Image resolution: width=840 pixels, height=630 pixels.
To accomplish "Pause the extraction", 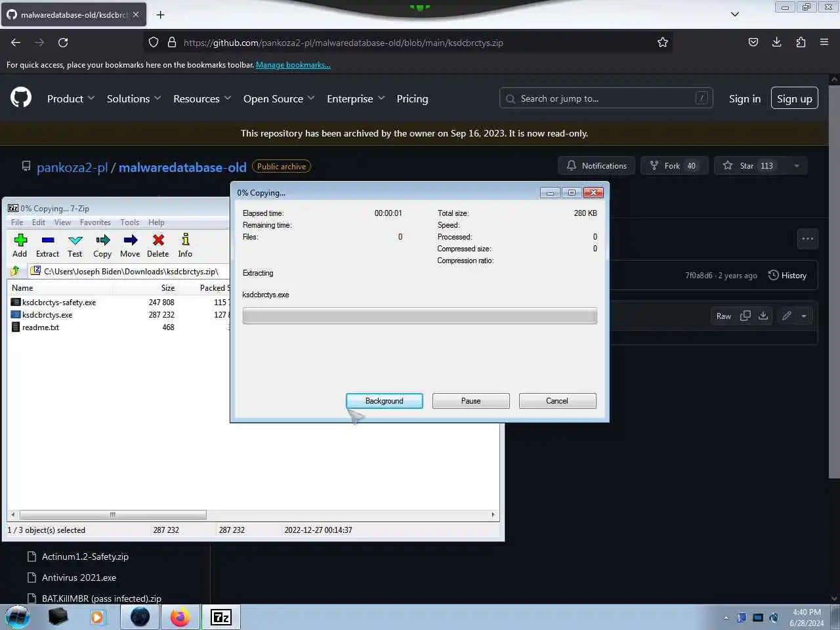I will coord(471,401).
